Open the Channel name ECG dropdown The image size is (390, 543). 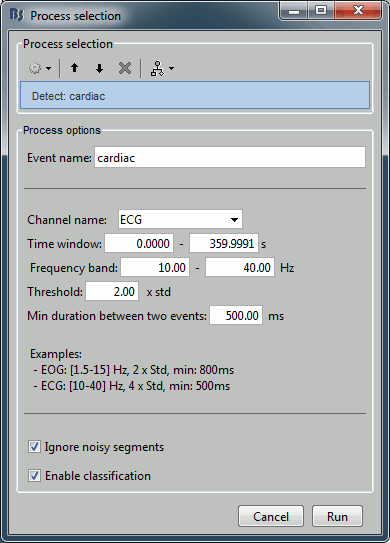click(180, 219)
